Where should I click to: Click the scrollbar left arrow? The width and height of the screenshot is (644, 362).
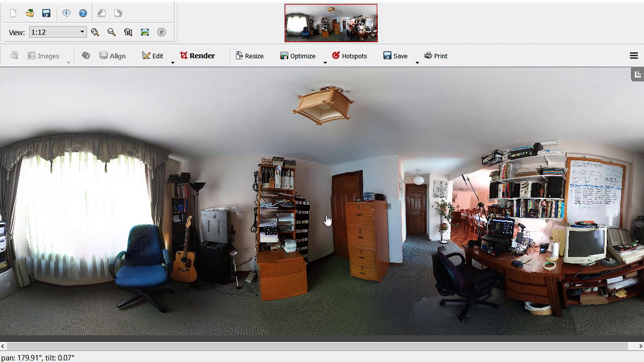pos(3,346)
